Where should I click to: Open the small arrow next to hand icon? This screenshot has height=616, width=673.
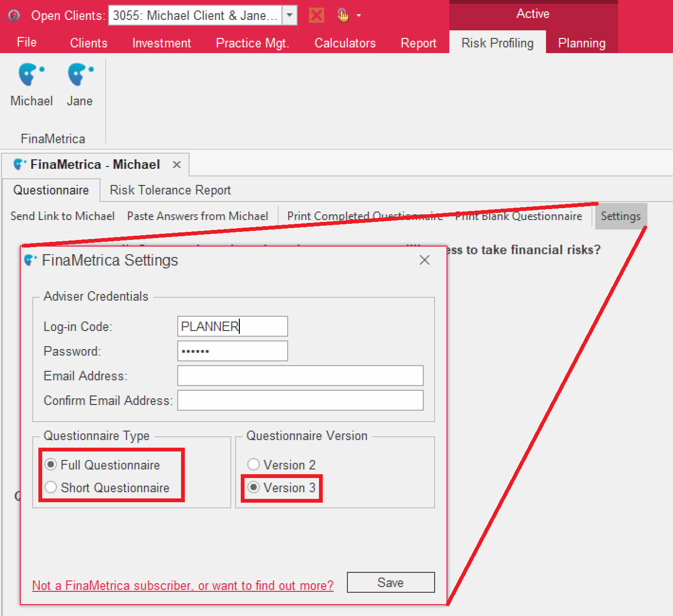coord(359,16)
